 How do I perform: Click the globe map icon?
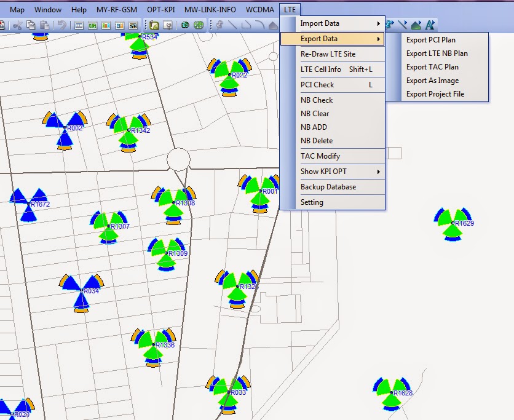tap(197, 25)
